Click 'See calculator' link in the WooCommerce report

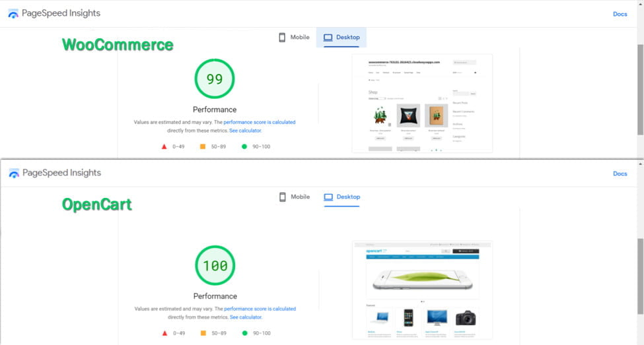[x=245, y=131]
